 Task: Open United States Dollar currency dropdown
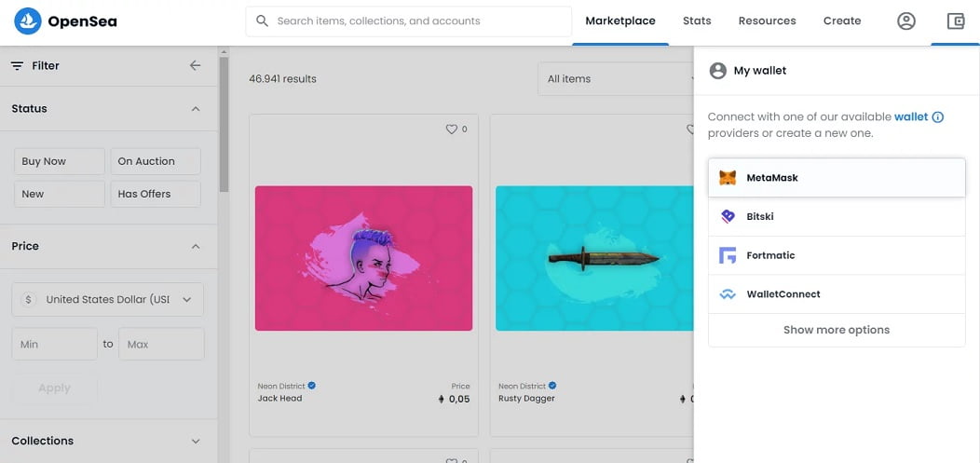[107, 299]
